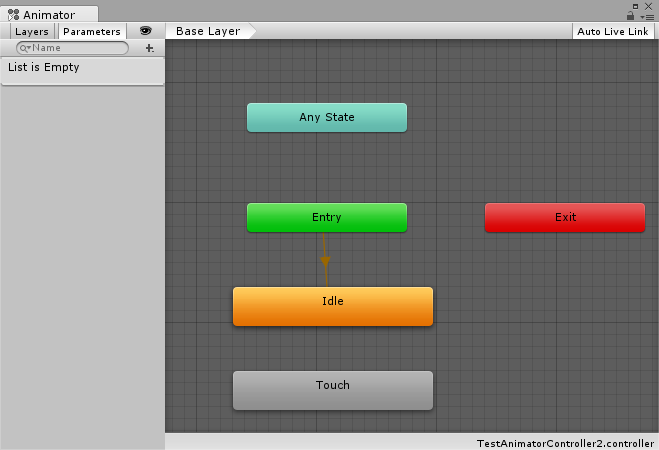This screenshot has height=450, width=659.
Task: Open the window options menu icon
Action: coord(648,16)
